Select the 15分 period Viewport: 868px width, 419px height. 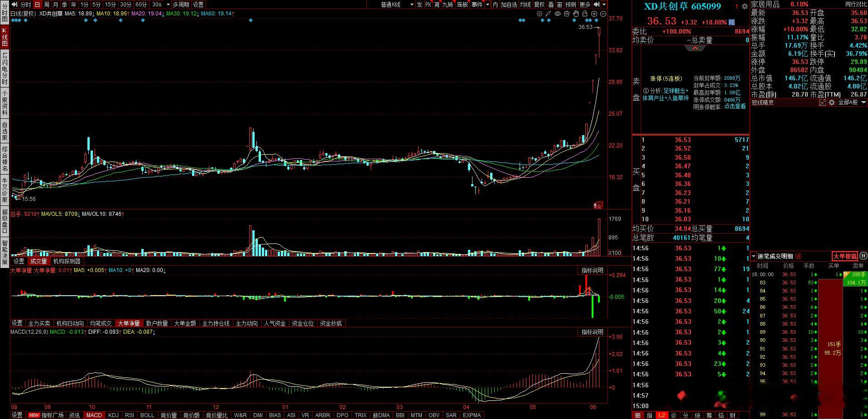click(x=110, y=4)
